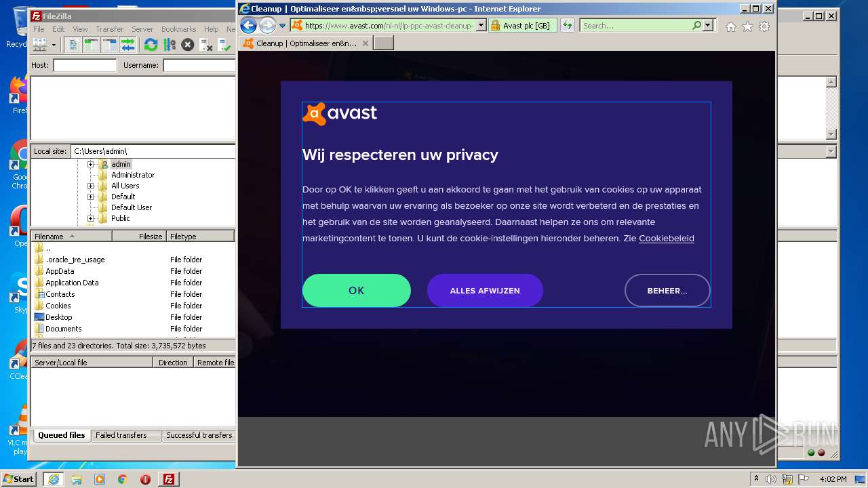
Task: Open IE recent pages dropdown arrow
Action: click(x=283, y=26)
